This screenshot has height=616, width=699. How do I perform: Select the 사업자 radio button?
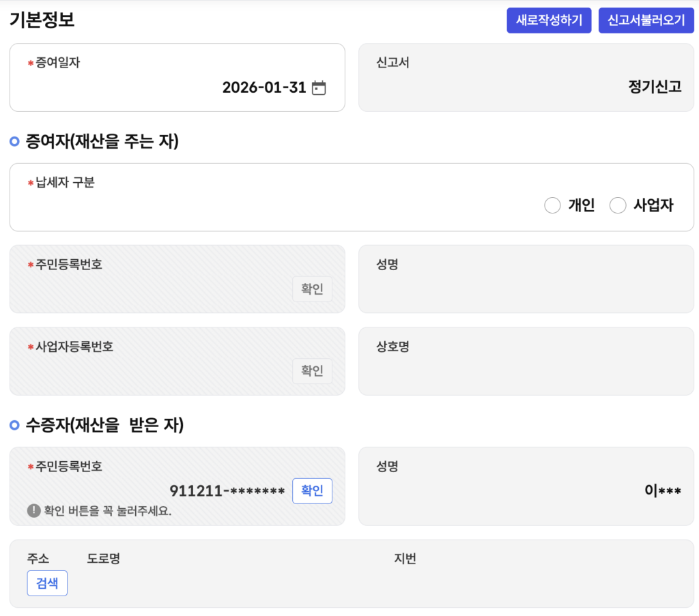click(618, 205)
